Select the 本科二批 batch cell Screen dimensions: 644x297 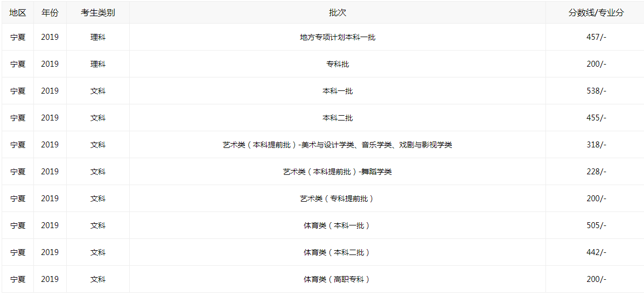pos(337,118)
